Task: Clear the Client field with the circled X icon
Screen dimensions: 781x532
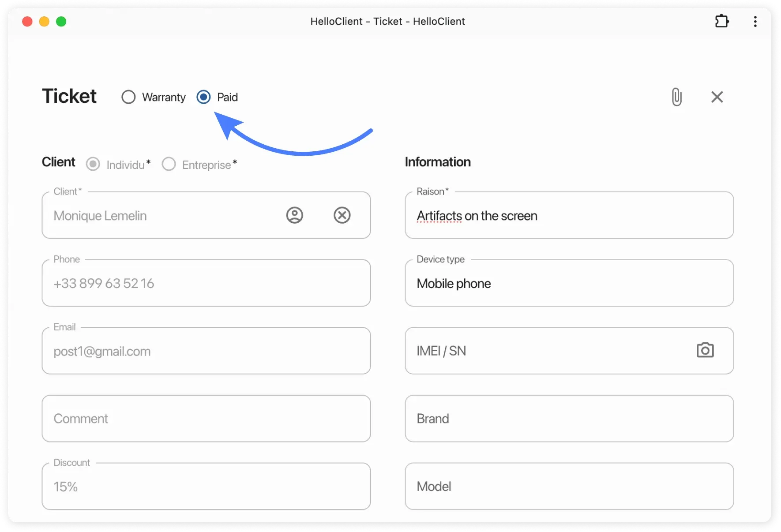Action: click(x=342, y=215)
